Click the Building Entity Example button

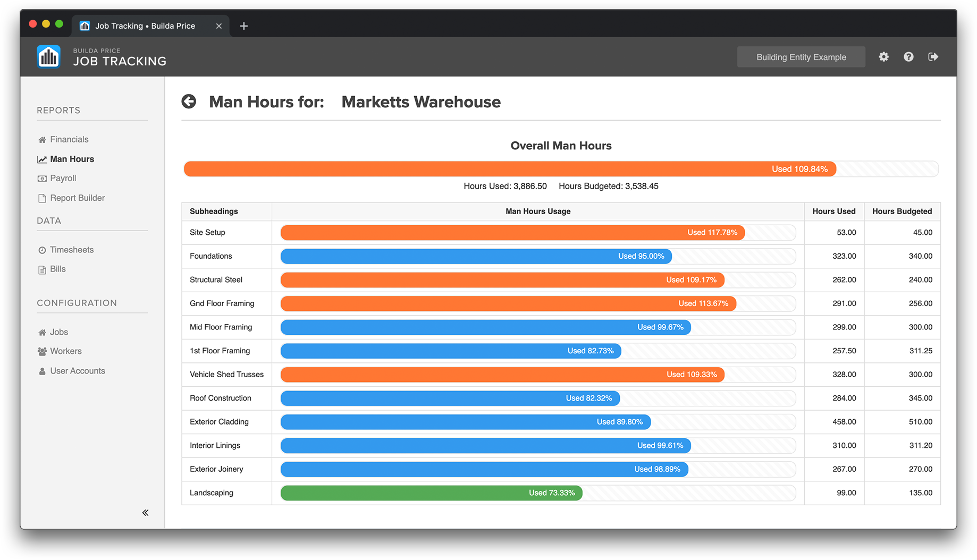point(801,57)
